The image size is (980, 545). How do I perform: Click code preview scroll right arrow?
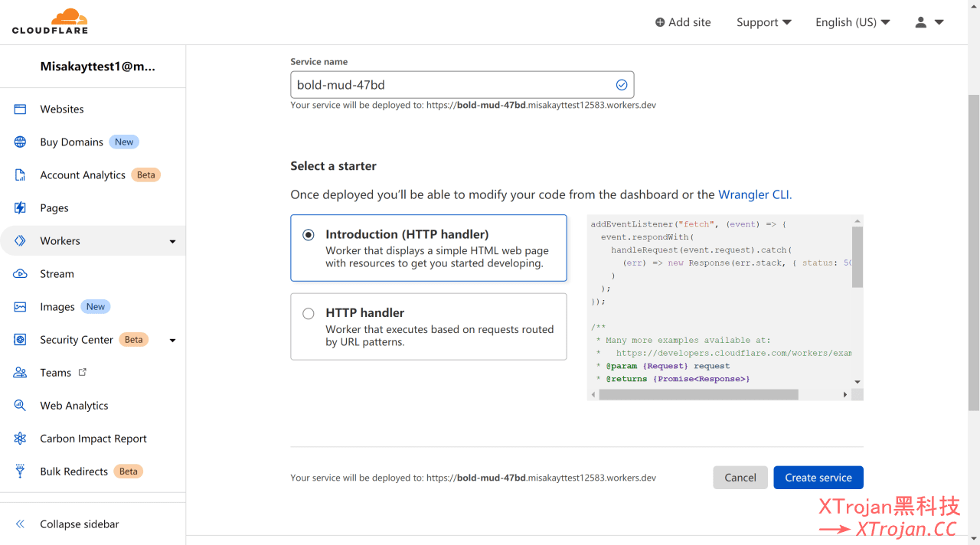click(845, 394)
